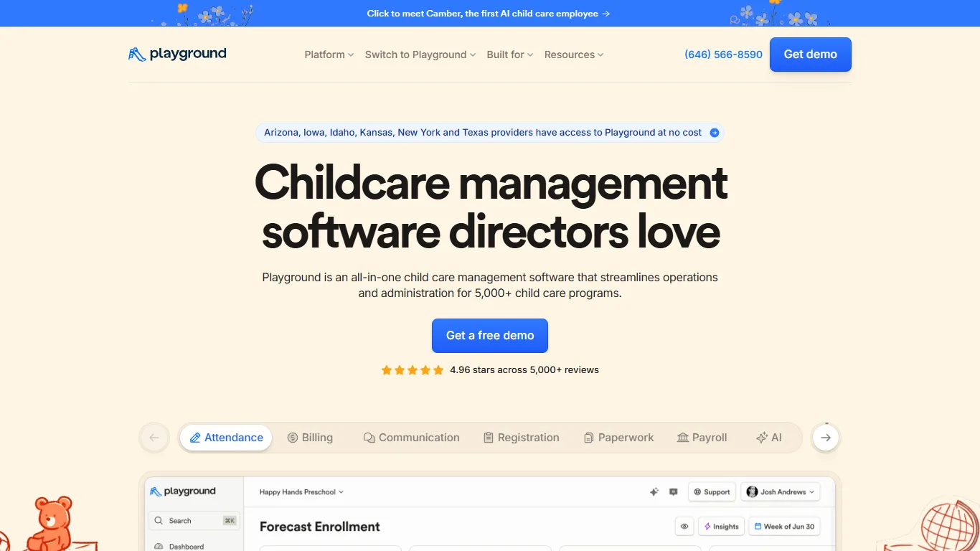Click the Childcare management software headline
This screenshot has height=551, width=980.
[x=491, y=207]
